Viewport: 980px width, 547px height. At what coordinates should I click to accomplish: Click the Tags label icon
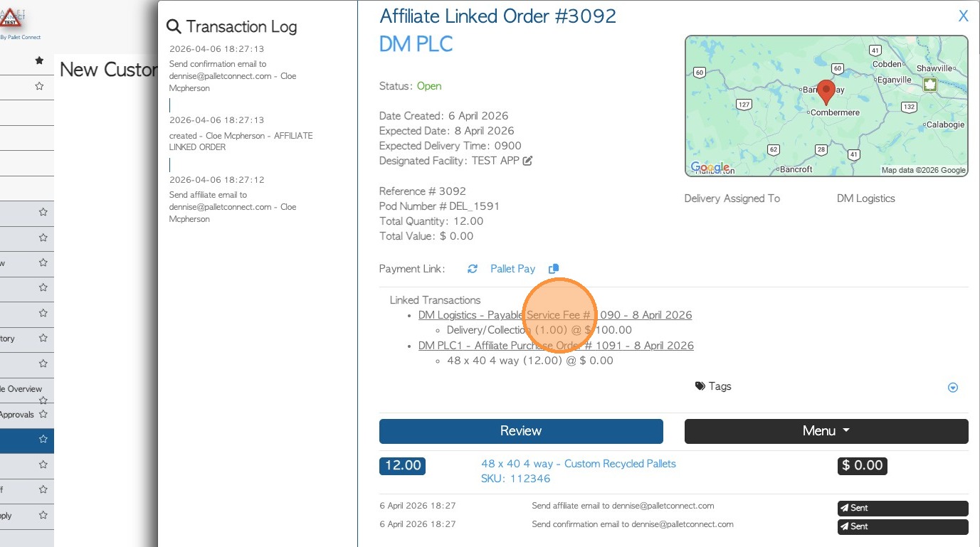click(x=700, y=386)
